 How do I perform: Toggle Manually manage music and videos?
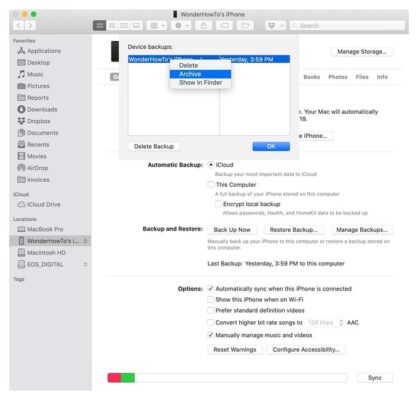pyautogui.click(x=211, y=335)
